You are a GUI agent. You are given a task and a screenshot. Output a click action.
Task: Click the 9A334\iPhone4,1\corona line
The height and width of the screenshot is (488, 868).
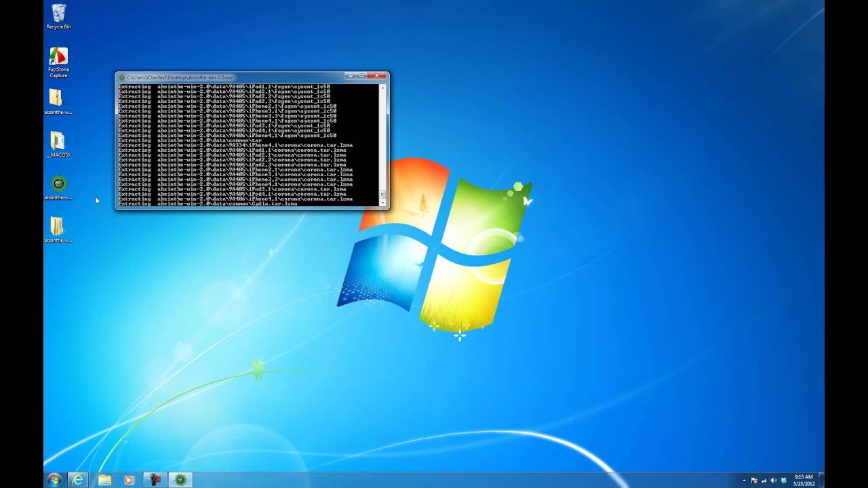(x=235, y=145)
